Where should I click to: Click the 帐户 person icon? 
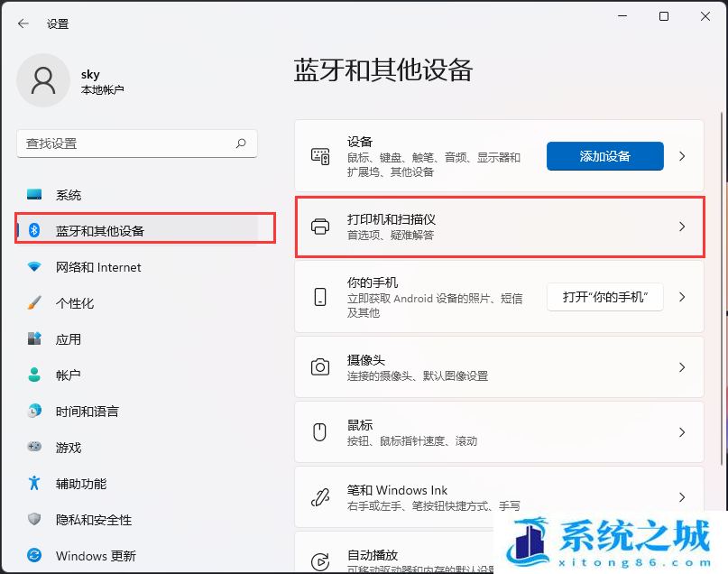[x=34, y=375]
